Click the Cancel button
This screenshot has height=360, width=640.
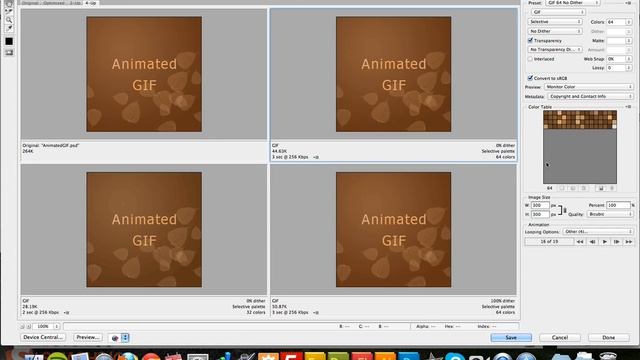pos(560,338)
